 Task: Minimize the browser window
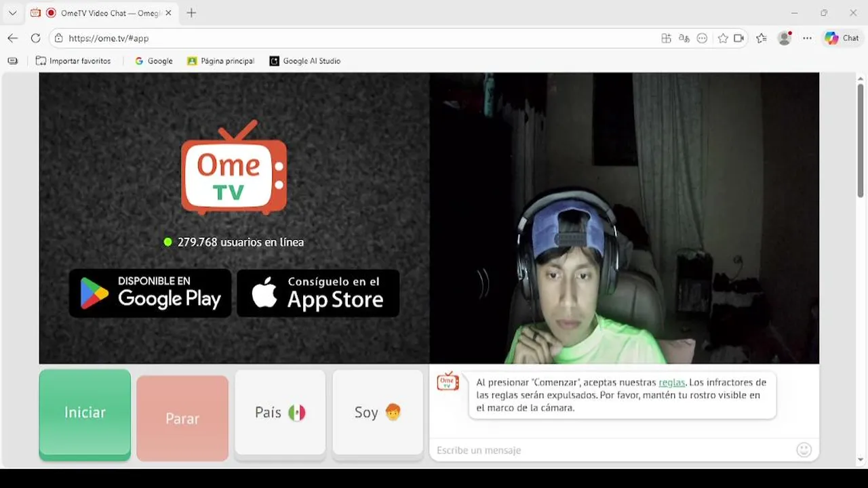click(795, 13)
